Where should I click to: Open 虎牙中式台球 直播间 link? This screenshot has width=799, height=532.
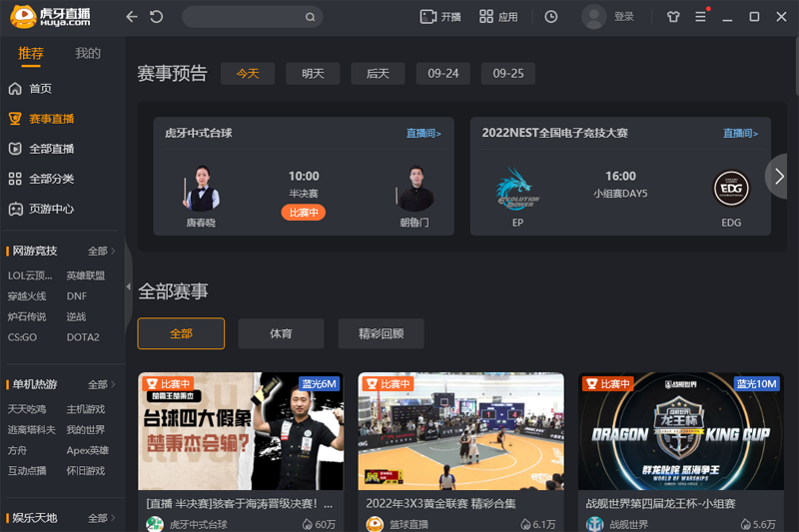point(423,134)
